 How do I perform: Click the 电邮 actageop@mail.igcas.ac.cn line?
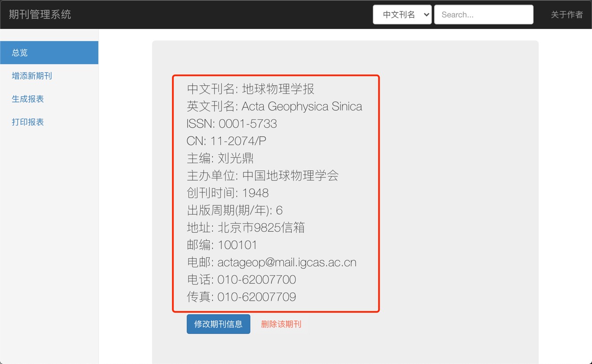tap(271, 263)
